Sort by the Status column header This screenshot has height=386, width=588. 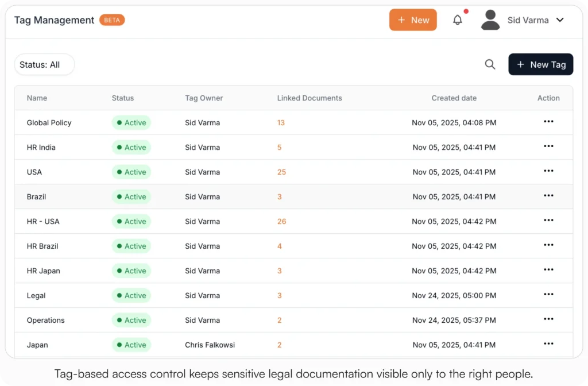[x=123, y=98]
